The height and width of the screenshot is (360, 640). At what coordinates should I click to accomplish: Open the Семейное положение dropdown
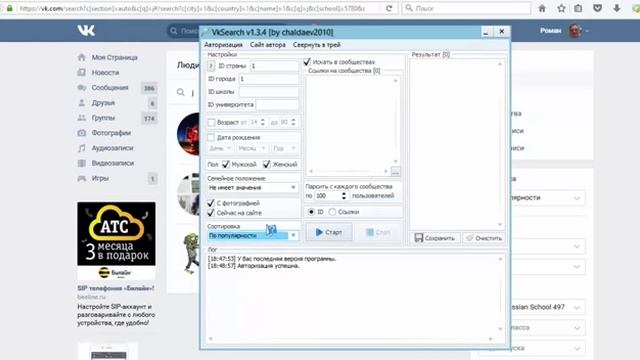(253, 188)
